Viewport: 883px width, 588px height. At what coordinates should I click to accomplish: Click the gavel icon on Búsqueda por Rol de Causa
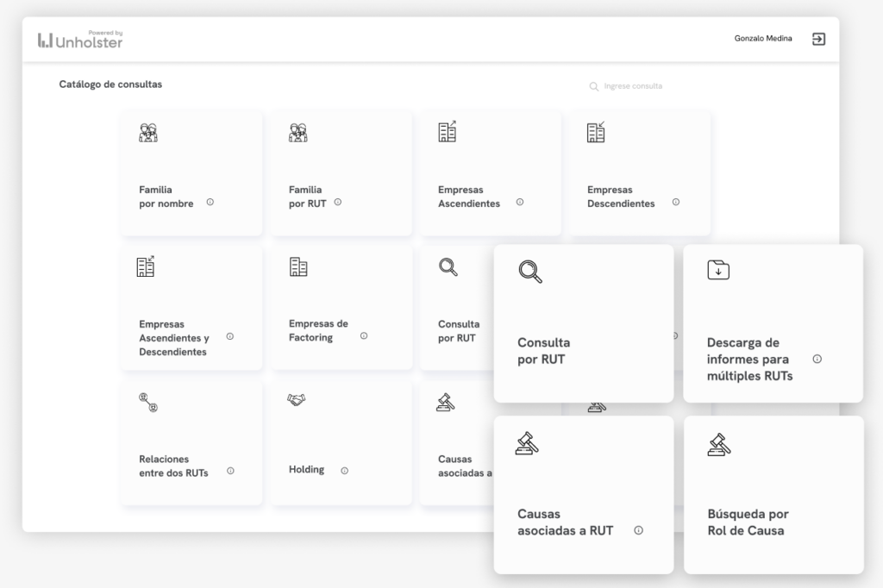point(718,444)
